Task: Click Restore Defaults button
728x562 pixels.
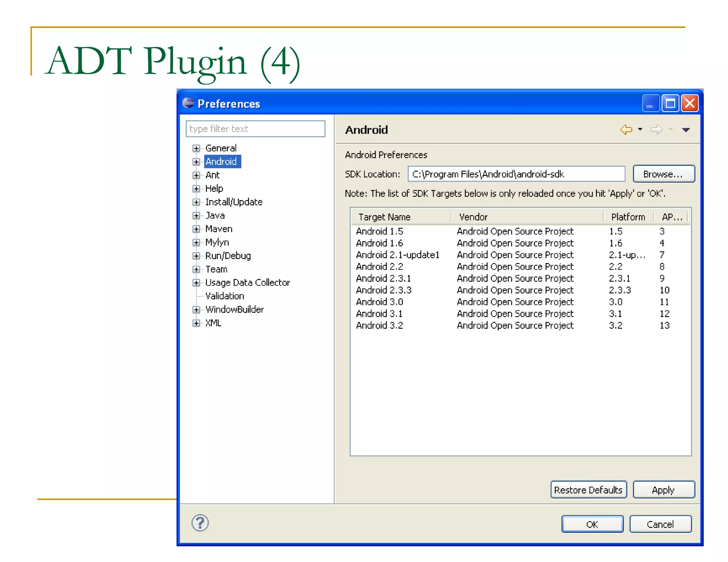Action: coord(588,490)
